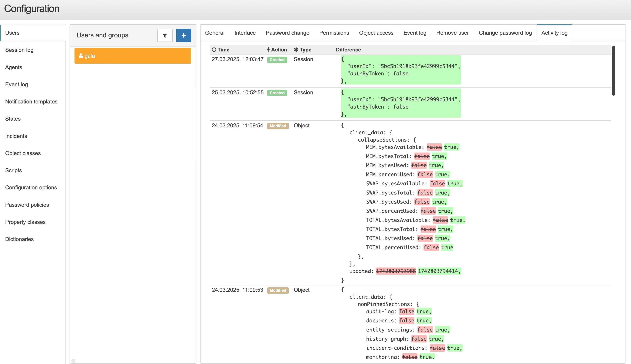Add a new user with plus button

(184, 36)
